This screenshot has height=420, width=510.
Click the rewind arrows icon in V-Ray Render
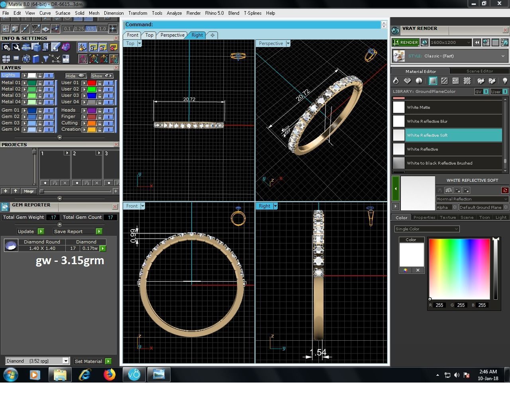[477, 42]
